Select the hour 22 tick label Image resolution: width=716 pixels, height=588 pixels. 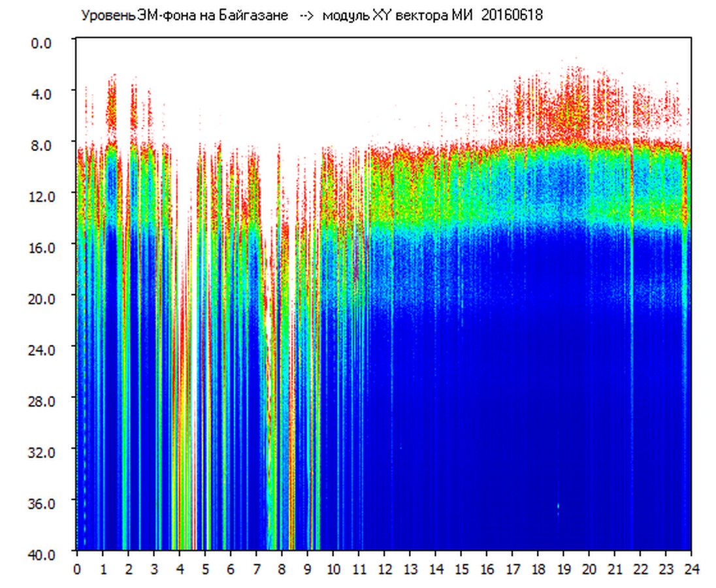640,569
